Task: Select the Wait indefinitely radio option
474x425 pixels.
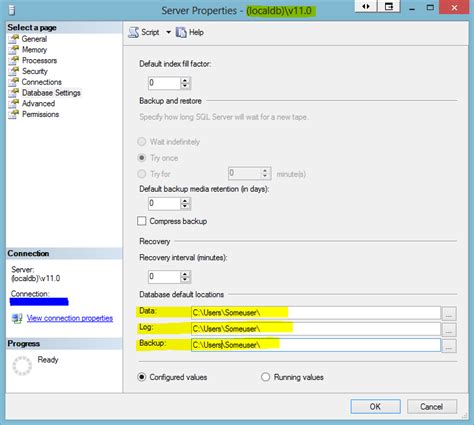Action: [142, 142]
